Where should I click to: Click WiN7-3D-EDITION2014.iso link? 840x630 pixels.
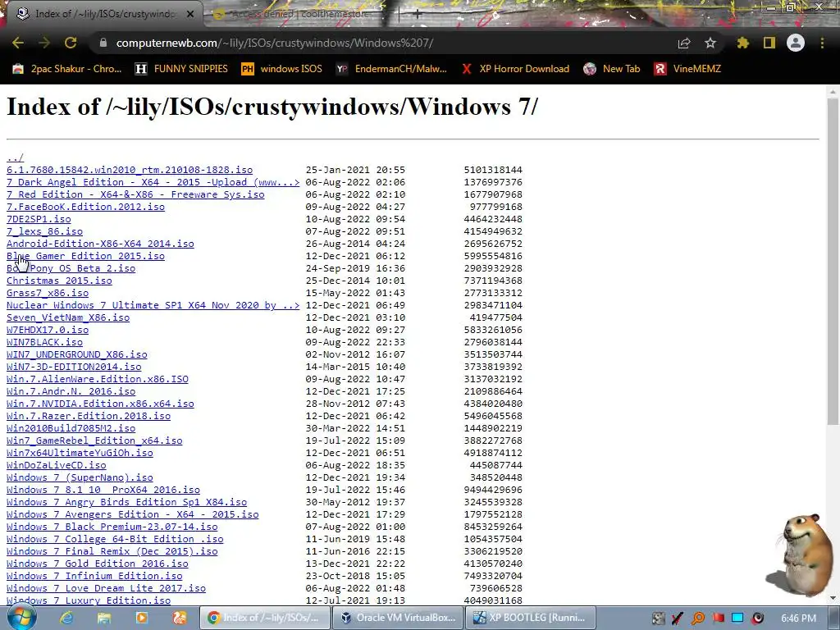[74, 367]
